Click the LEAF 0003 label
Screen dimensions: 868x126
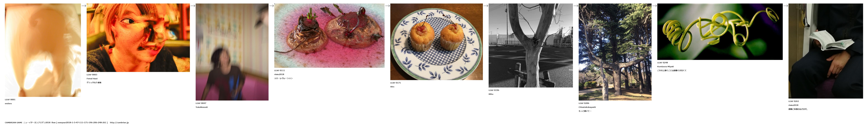92,75
